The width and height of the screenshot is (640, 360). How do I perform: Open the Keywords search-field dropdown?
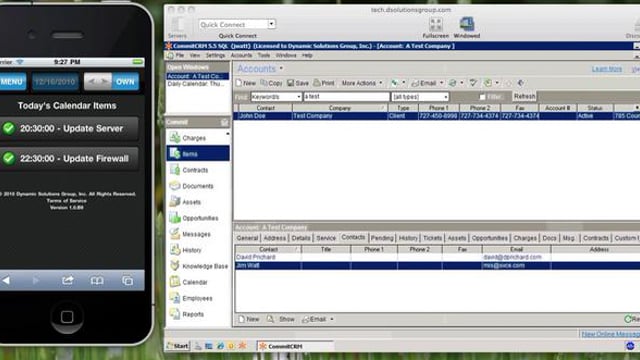299,97
